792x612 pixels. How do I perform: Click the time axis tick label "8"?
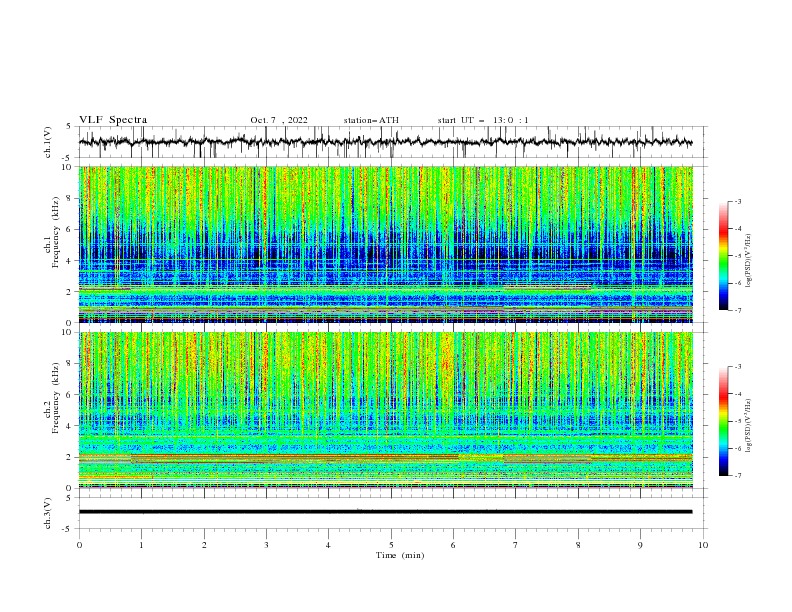click(578, 545)
